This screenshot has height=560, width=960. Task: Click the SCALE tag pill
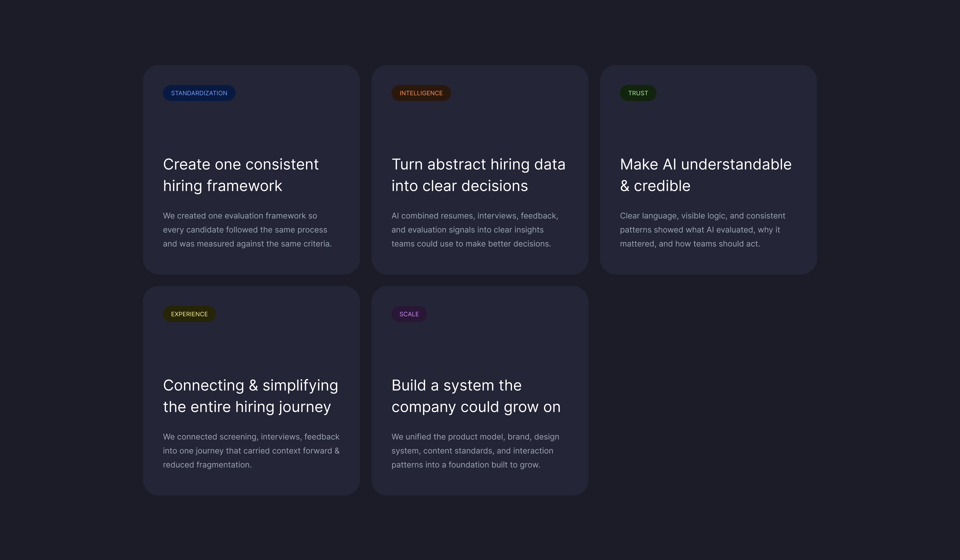[409, 314]
